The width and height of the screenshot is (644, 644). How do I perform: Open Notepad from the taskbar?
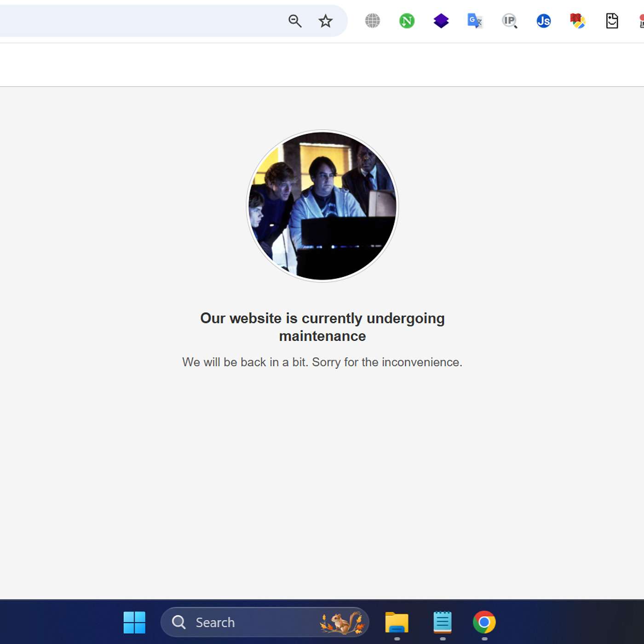pos(443,622)
